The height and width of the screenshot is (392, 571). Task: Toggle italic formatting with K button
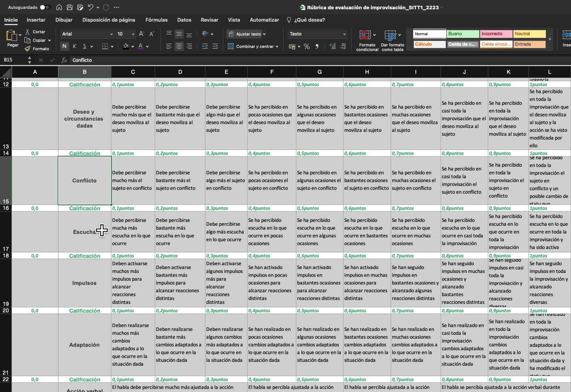tap(74, 46)
